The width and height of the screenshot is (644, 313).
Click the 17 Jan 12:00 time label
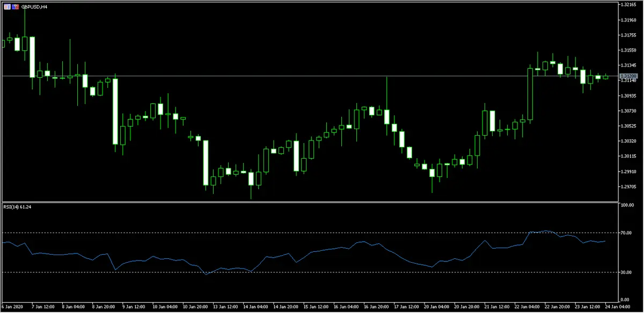click(x=408, y=307)
